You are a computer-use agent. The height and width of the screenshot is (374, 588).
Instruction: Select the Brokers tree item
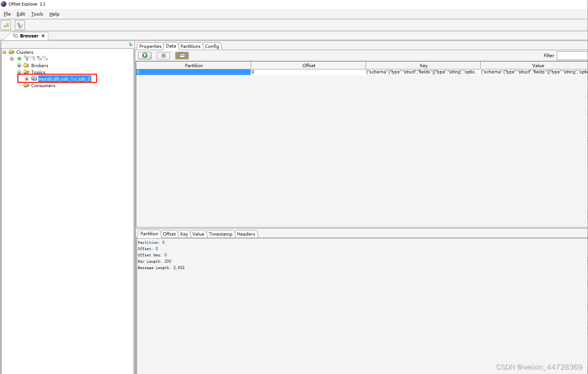40,66
